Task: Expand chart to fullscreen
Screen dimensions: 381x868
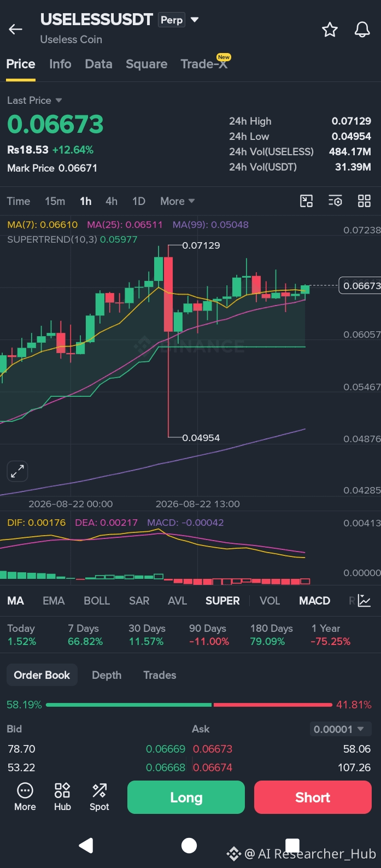Action: (17, 471)
